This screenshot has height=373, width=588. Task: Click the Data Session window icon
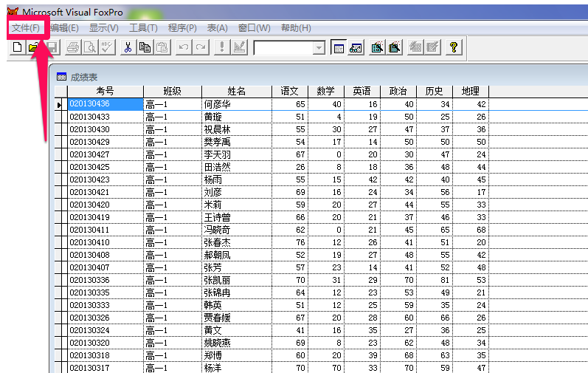coord(356,47)
